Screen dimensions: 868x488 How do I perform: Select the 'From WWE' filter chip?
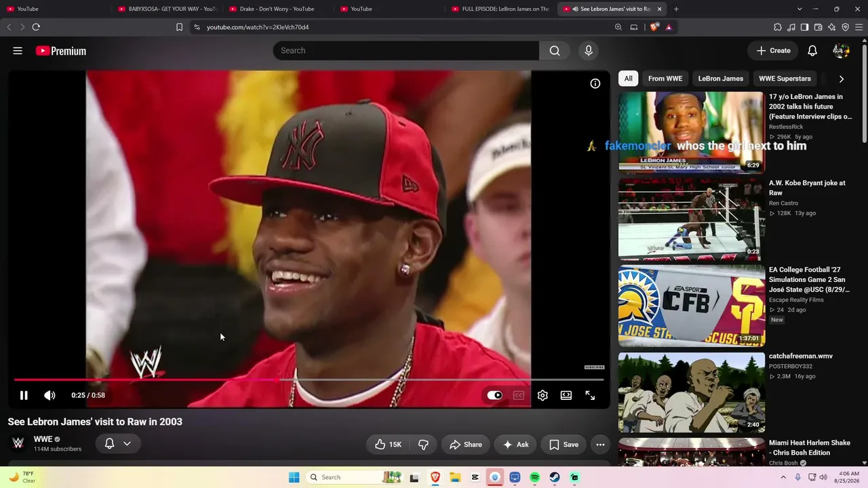pyautogui.click(x=665, y=79)
